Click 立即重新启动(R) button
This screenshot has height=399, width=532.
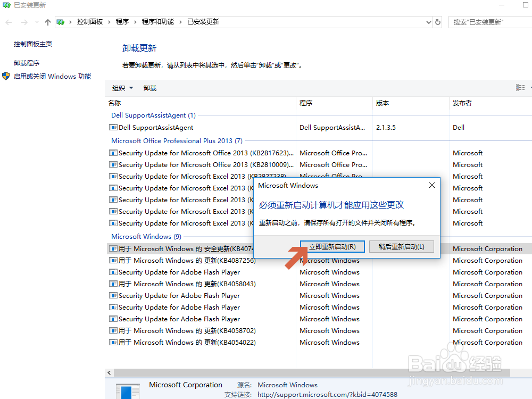click(x=332, y=247)
